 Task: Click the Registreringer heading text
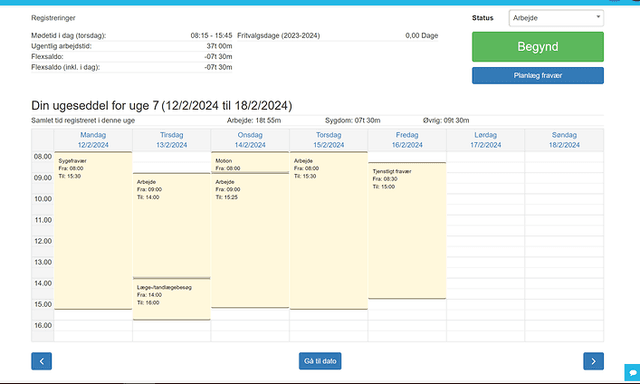53,18
